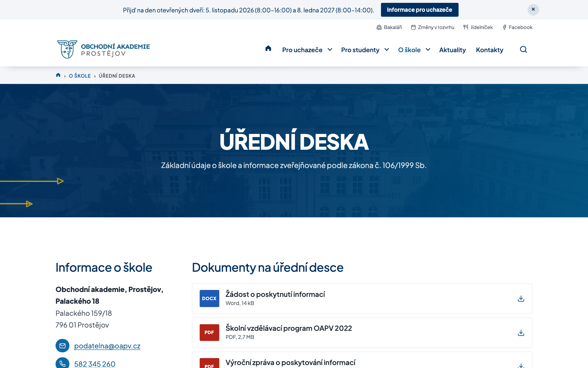Open the Jídelníček link
This screenshot has height=368, width=588.
[478, 27]
